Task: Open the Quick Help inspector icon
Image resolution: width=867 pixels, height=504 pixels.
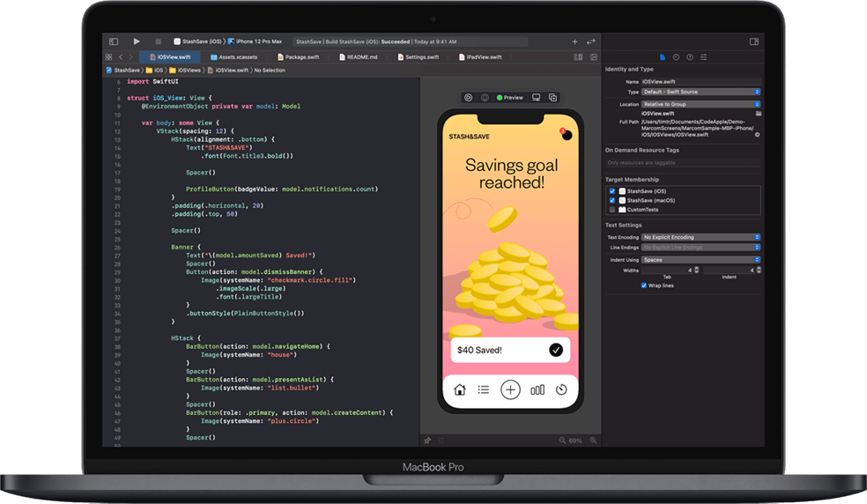Action: tap(689, 56)
